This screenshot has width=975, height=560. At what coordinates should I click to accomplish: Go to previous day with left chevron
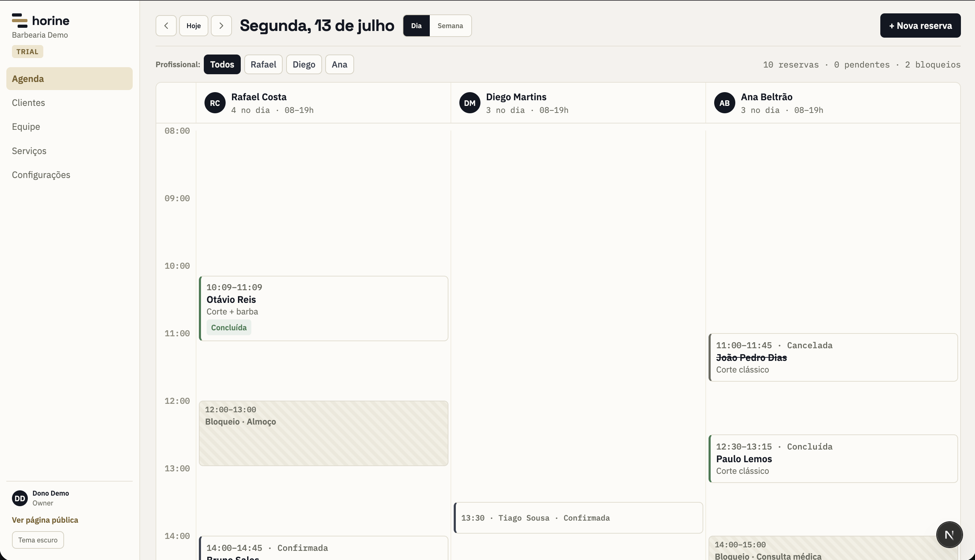click(166, 26)
